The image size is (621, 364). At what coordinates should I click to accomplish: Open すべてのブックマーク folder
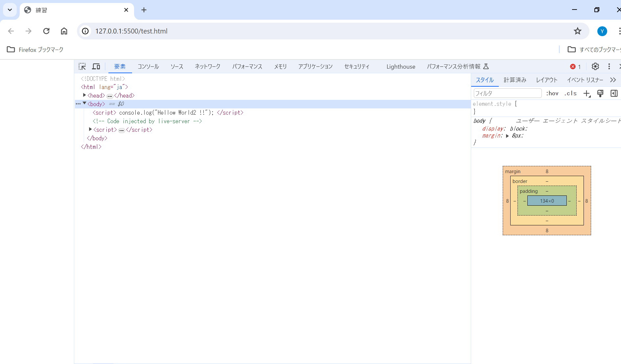(x=594, y=50)
